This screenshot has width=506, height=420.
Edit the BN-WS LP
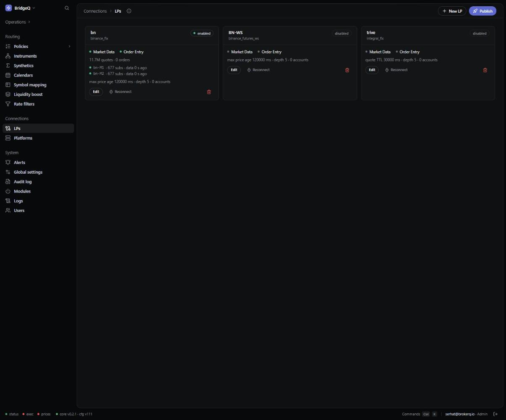234,70
